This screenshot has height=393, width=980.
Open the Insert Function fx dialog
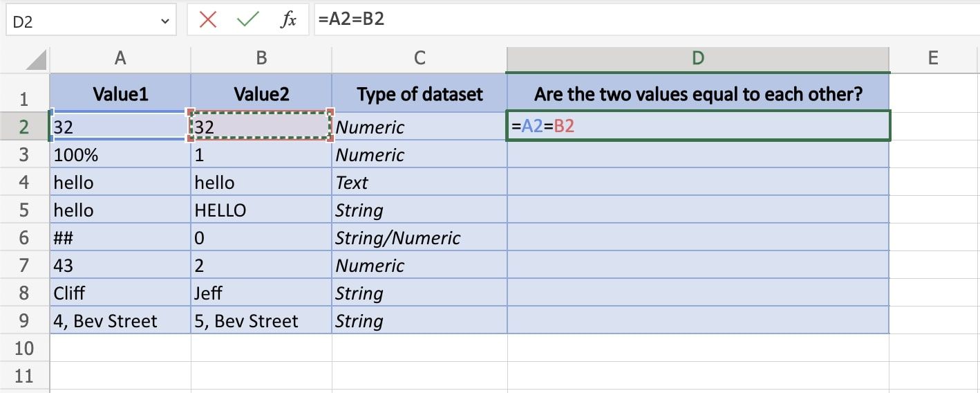(x=288, y=20)
